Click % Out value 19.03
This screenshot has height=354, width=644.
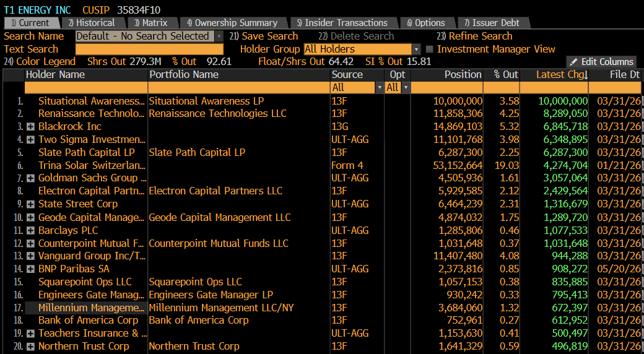[507, 165]
